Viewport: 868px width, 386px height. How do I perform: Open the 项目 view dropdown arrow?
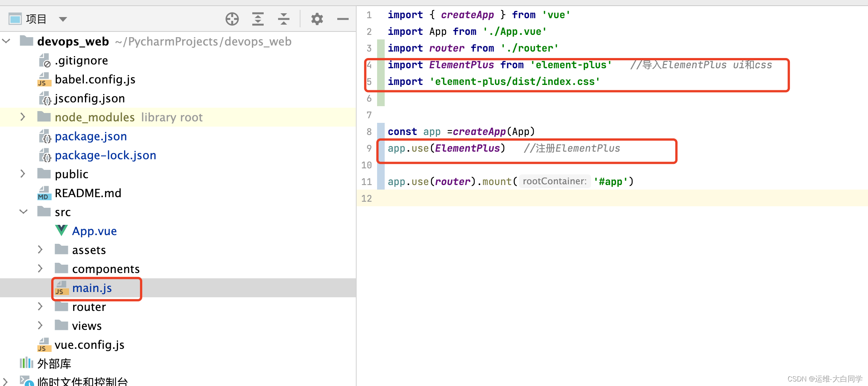[63, 19]
